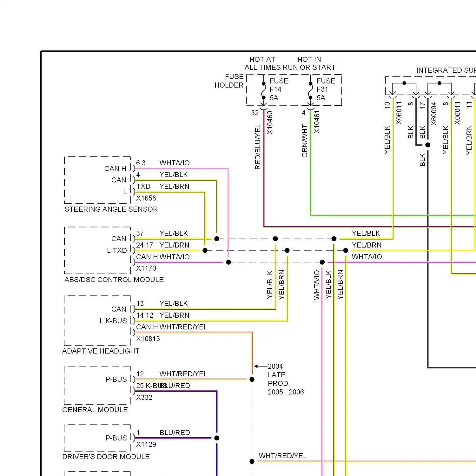Click the ADAPTIVE HEADLIGHT label

[101, 351]
